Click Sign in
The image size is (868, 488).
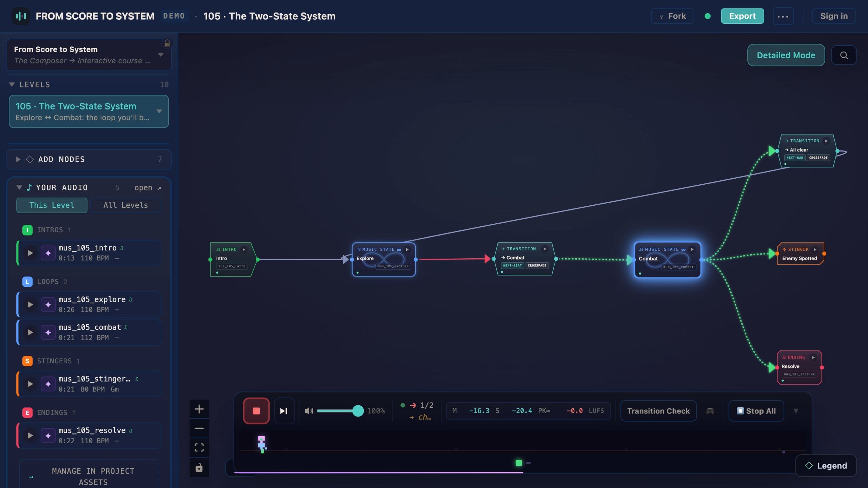tap(834, 16)
